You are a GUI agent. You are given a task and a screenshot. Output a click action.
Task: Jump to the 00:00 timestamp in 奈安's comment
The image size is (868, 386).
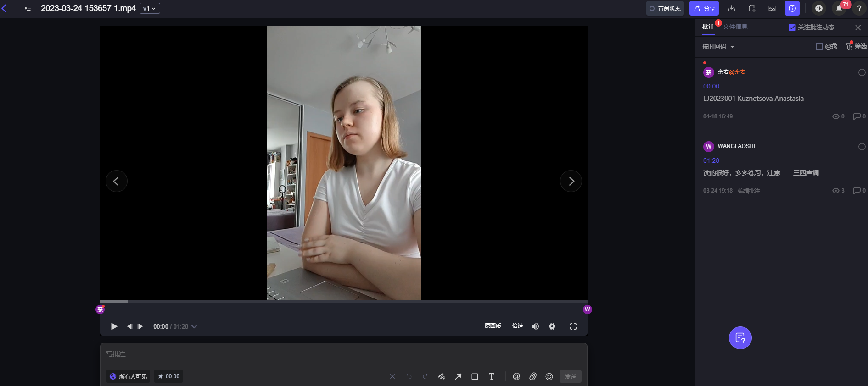tap(711, 86)
